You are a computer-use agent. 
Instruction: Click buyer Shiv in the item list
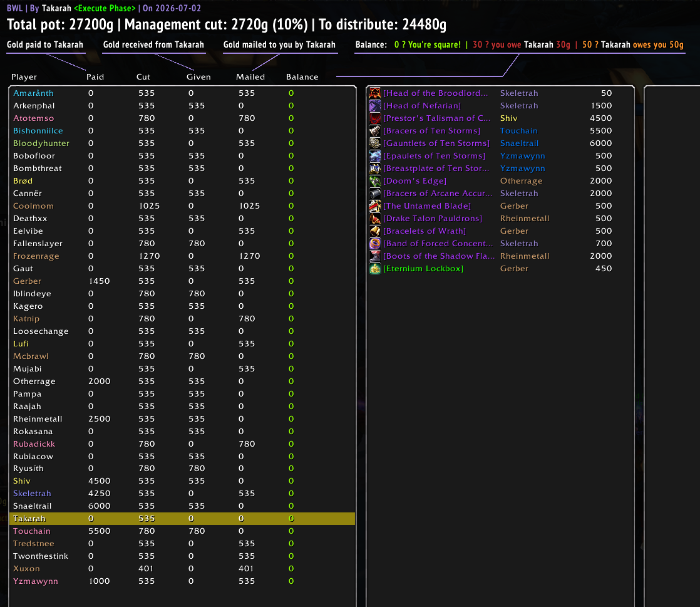[x=508, y=118]
